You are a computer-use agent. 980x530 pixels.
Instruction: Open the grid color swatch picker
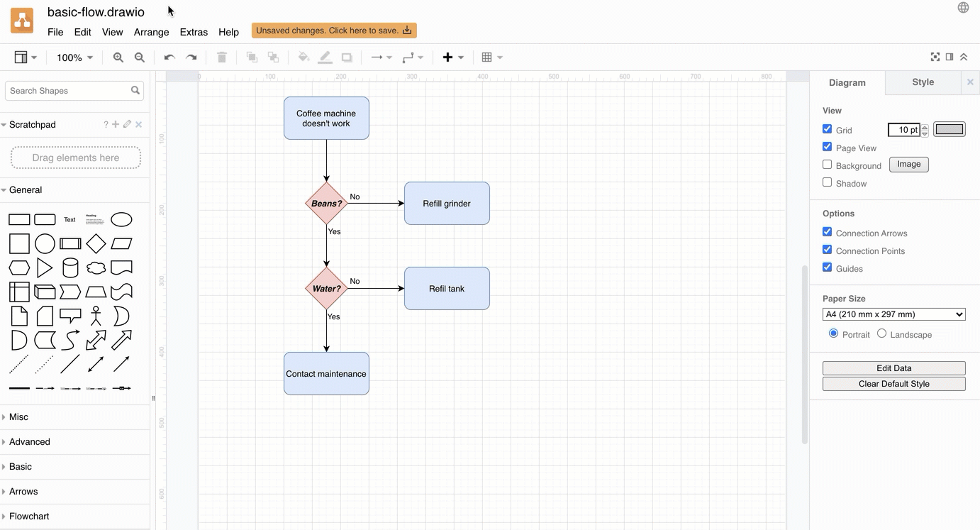(x=949, y=129)
